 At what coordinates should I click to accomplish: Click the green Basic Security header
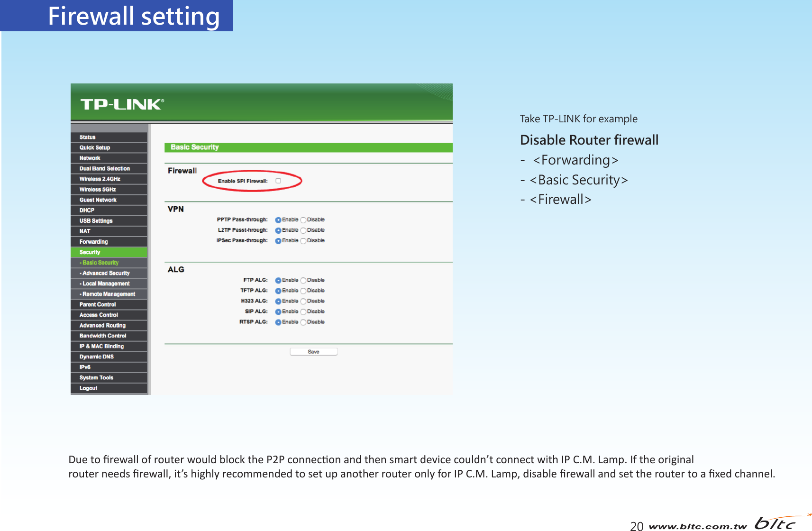pos(309,147)
